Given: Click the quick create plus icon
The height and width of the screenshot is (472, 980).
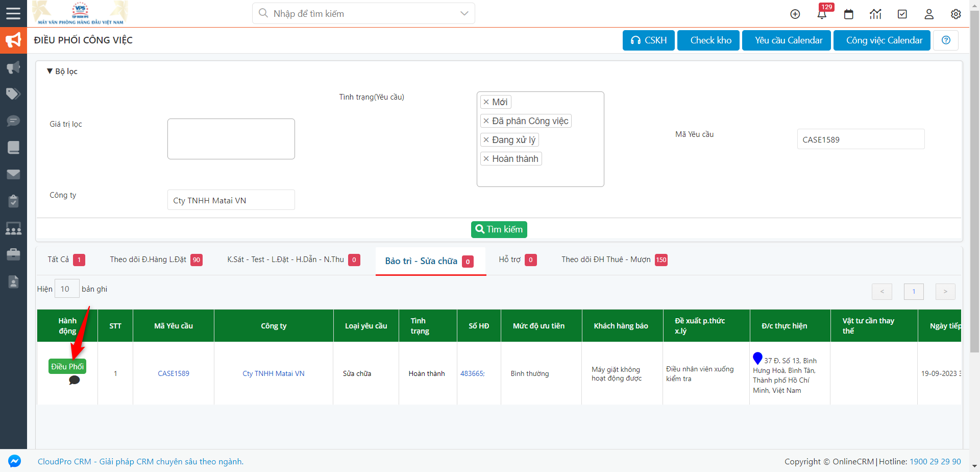Looking at the screenshot, I should coord(795,14).
